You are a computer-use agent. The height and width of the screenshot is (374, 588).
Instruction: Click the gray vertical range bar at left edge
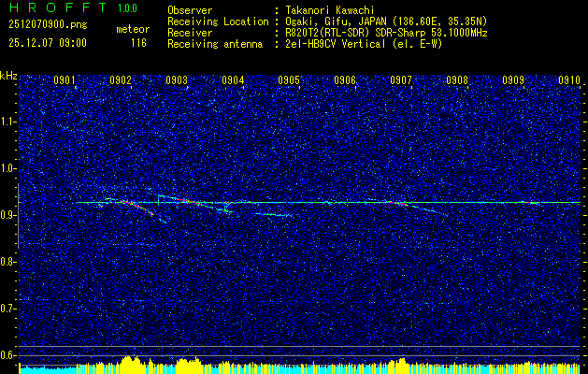click(x=18, y=216)
